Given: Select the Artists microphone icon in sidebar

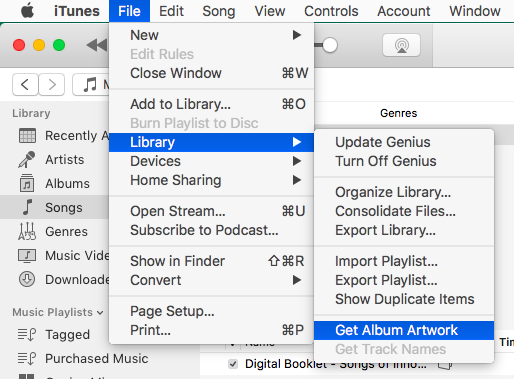Looking at the screenshot, I should click(x=27, y=160).
